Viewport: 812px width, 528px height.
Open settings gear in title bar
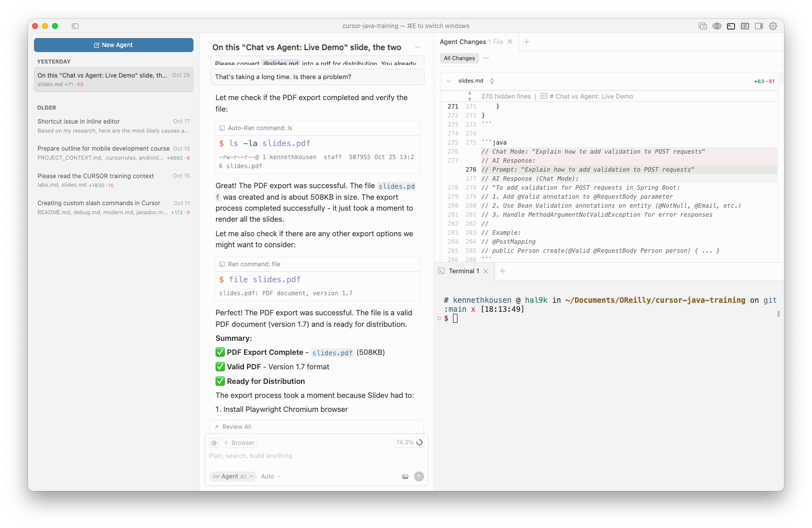773,26
